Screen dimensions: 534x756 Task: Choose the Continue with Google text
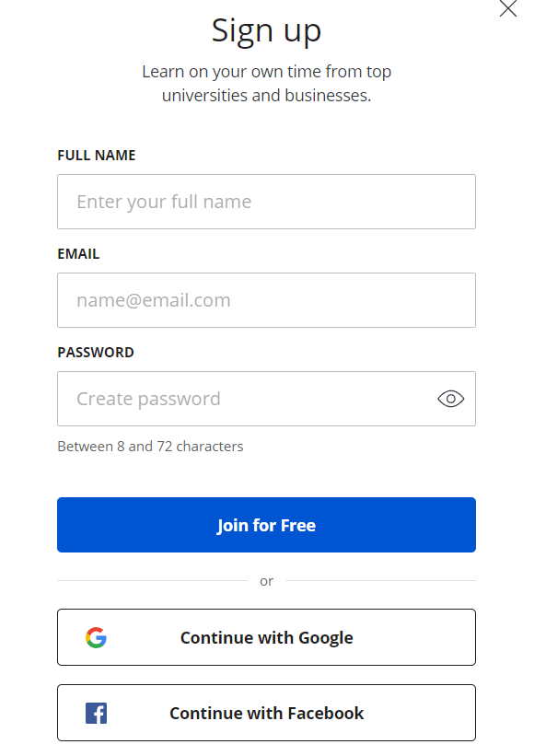coord(266,638)
